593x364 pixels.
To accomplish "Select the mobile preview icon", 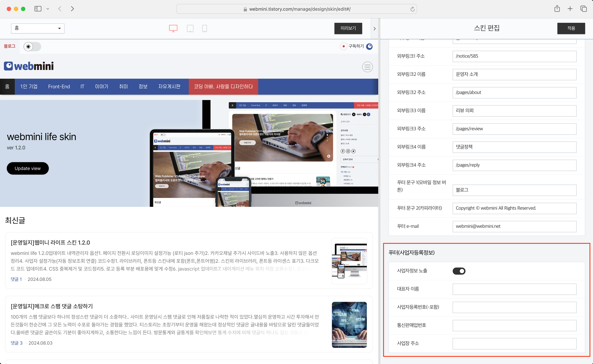I will [204, 28].
